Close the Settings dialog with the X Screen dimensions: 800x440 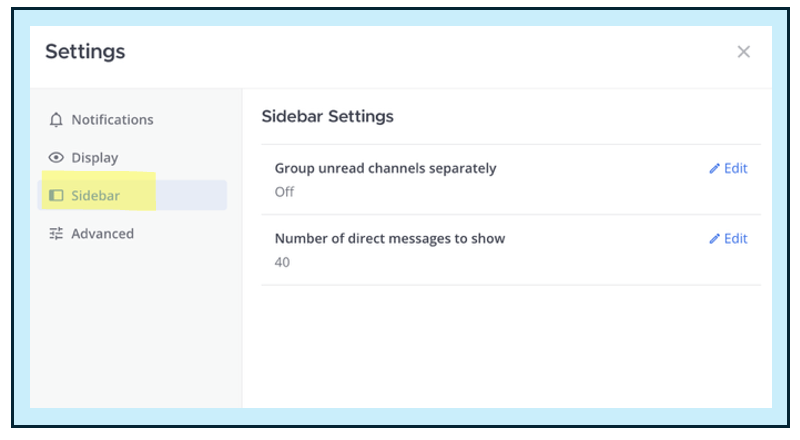[x=743, y=52]
